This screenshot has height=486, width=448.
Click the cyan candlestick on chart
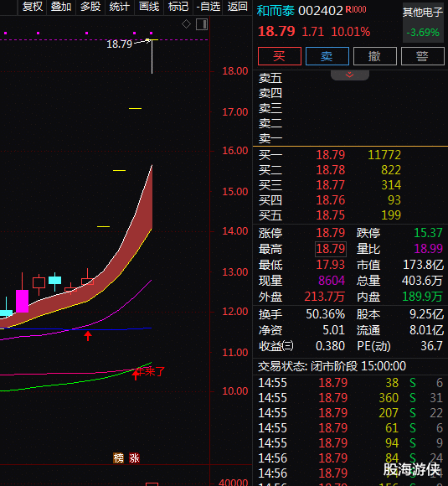54,281
